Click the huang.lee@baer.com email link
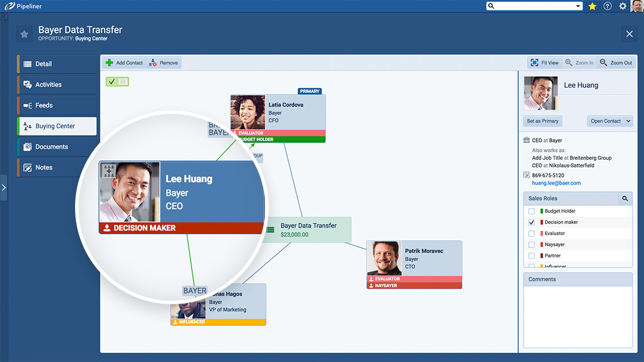 pyautogui.click(x=556, y=183)
